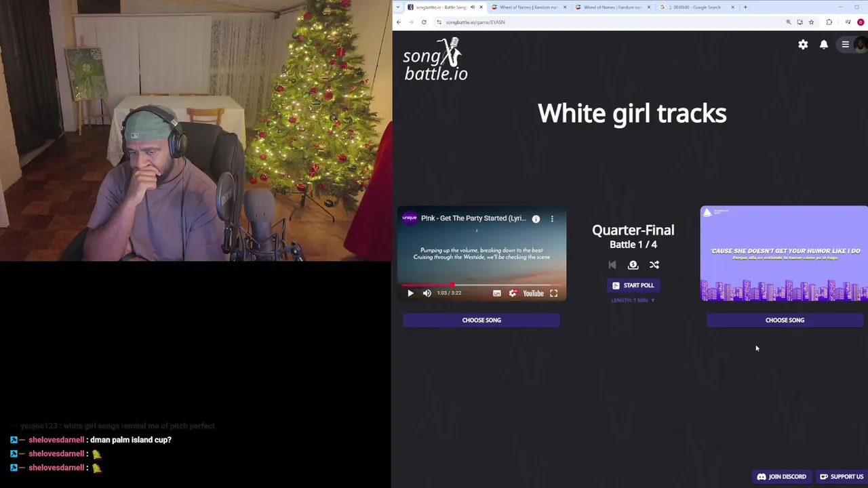Open YouTube player settings gear
This screenshot has height=488, width=868.
coord(513,293)
